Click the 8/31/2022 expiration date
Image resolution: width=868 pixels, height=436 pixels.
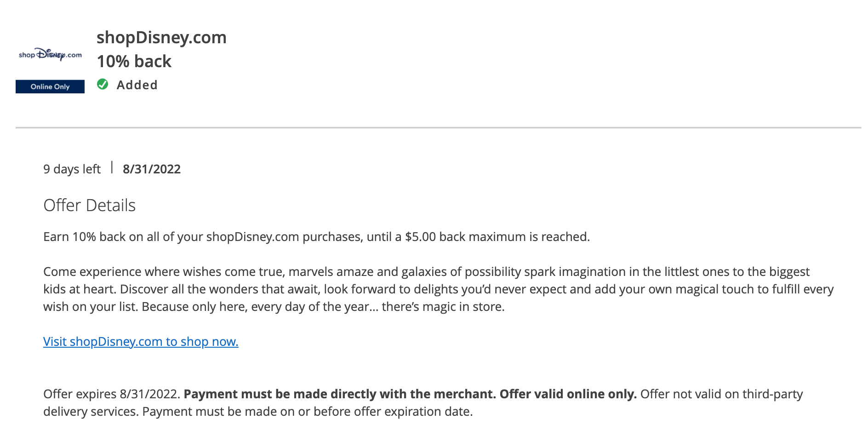coord(151,169)
